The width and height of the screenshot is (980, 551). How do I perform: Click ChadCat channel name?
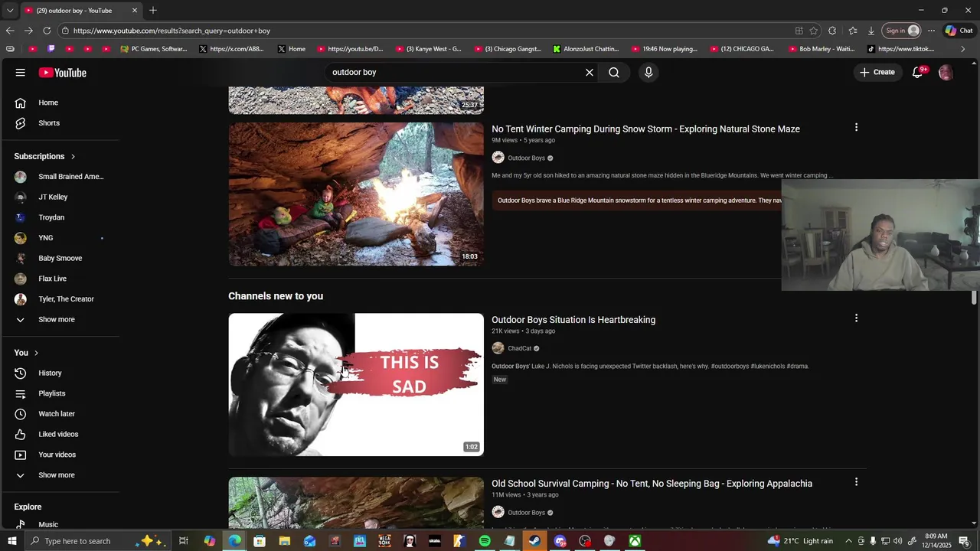click(x=520, y=348)
